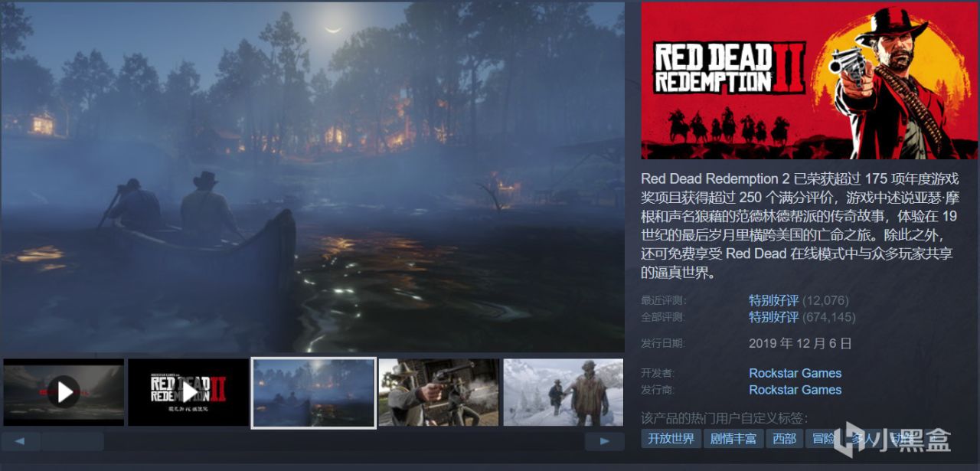Screen dimensions: 980x471
Task: Play the first trailer video thumbnail
Action: pyautogui.click(x=63, y=392)
